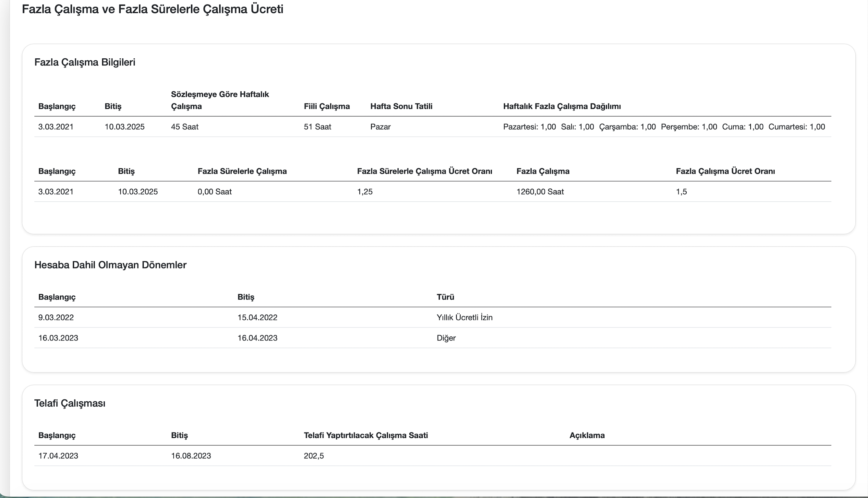The height and width of the screenshot is (498, 868).
Task: Click the Telafi Çalışması section heading
Action: point(70,403)
